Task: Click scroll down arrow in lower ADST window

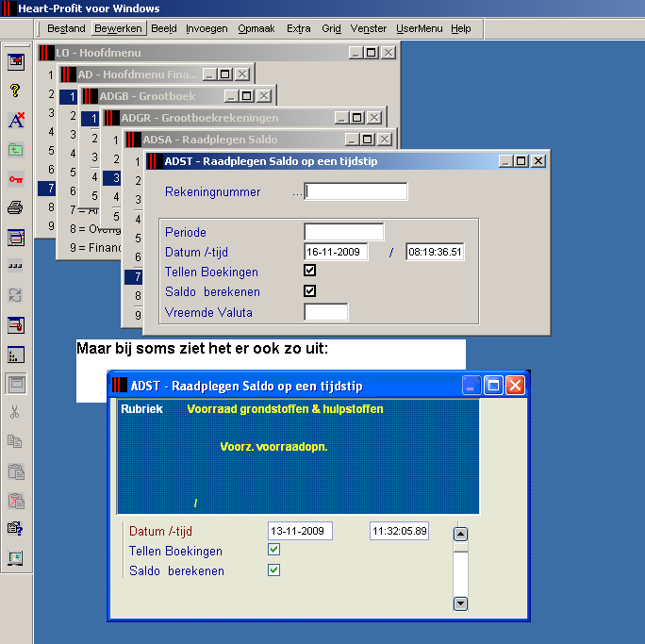Action: (x=460, y=603)
